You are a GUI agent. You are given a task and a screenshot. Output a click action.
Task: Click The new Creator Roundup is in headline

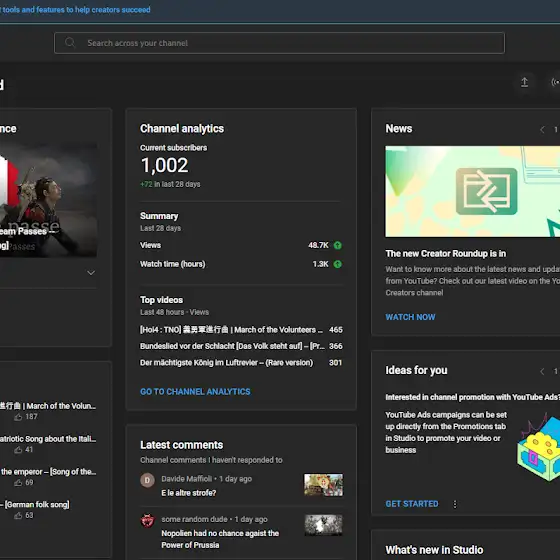pyautogui.click(x=445, y=254)
